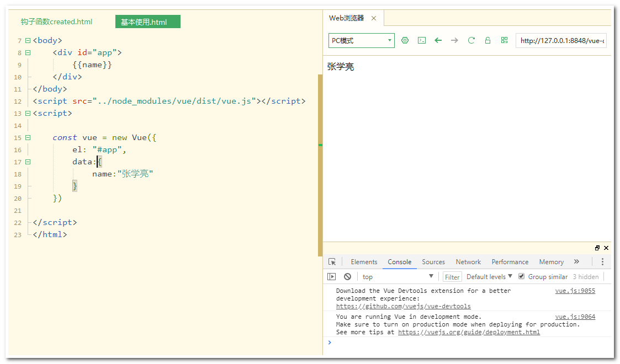Open the Performance tab
The height and width of the screenshot is (364, 620).
(510, 262)
